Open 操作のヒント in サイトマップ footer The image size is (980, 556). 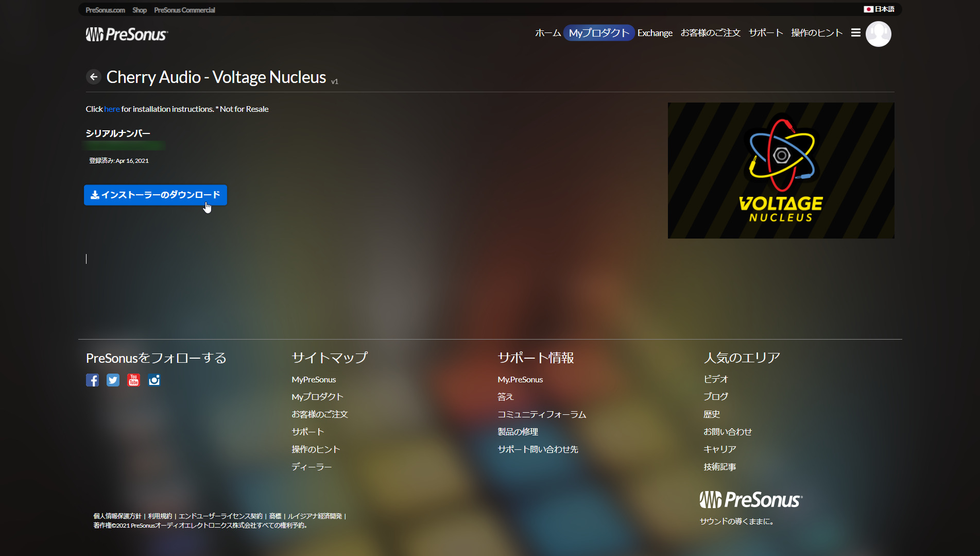316,449
